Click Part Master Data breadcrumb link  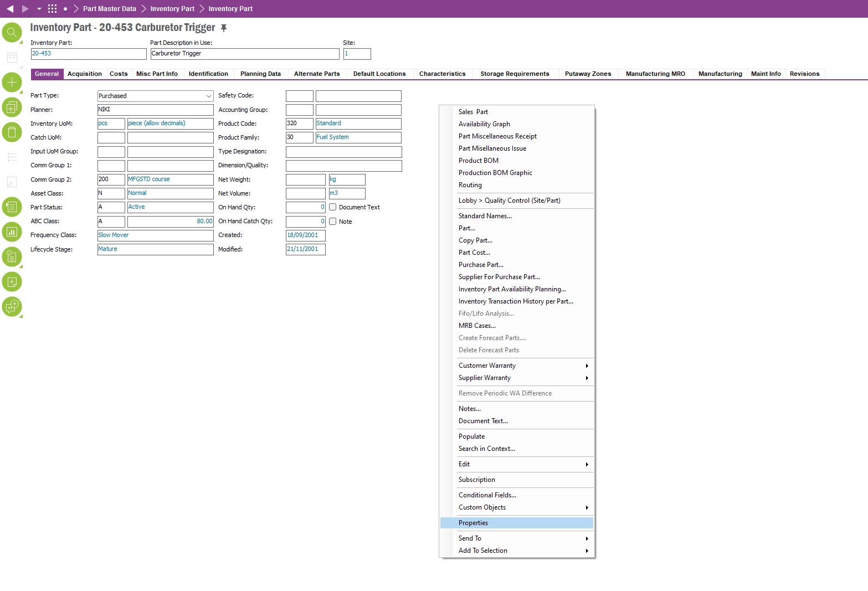(x=110, y=9)
